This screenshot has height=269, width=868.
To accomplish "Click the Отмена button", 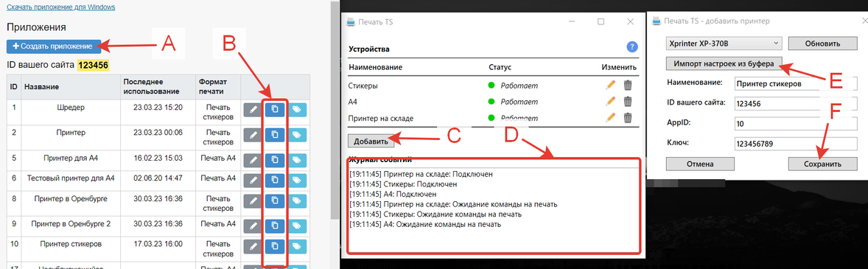I will coord(700,164).
